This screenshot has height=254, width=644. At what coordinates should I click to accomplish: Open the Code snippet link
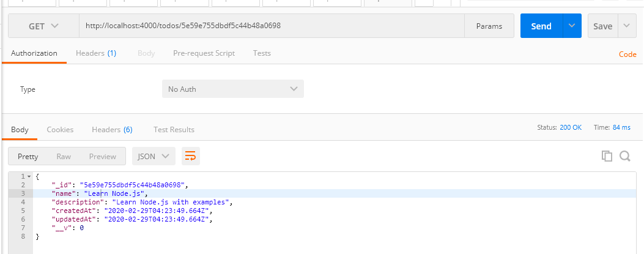coord(627,54)
